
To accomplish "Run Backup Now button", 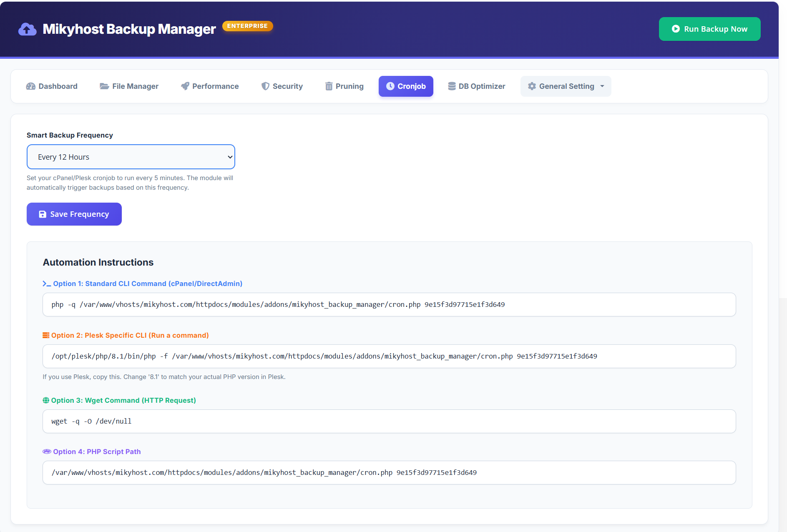I will click(710, 29).
